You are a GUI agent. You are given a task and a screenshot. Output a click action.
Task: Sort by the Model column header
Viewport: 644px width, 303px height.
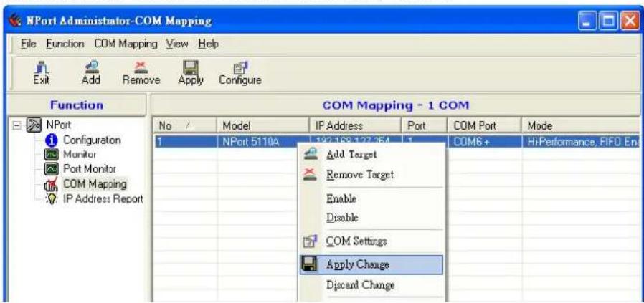tap(263, 126)
